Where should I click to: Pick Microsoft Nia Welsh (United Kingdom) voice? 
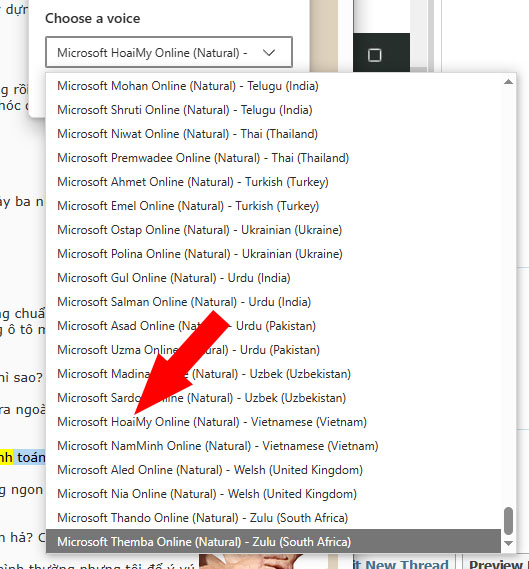click(x=274, y=494)
